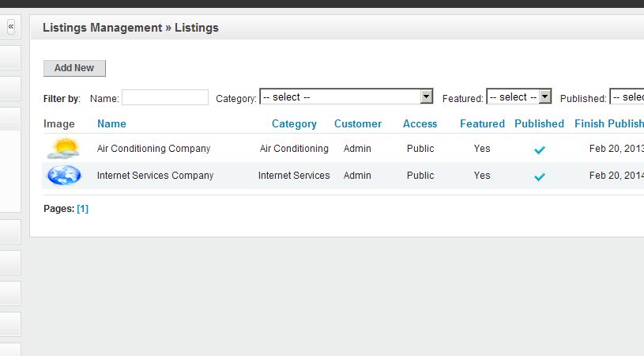Collapse the sidebar with the double-arrow icon

[x=11, y=27]
